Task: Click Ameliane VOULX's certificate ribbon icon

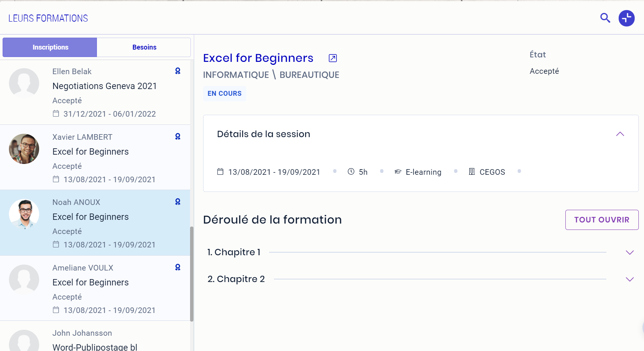Action: click(x=178, y=268)
